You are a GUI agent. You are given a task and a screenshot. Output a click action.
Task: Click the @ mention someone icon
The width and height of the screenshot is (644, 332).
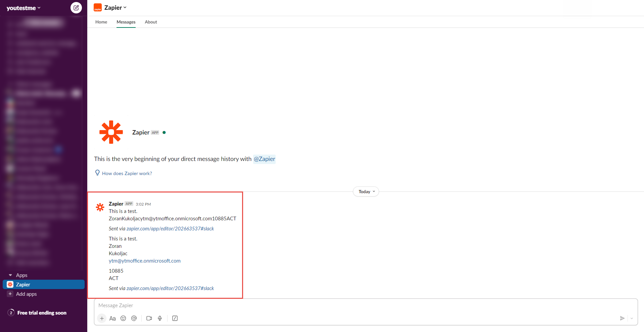(x=134, y=318)
